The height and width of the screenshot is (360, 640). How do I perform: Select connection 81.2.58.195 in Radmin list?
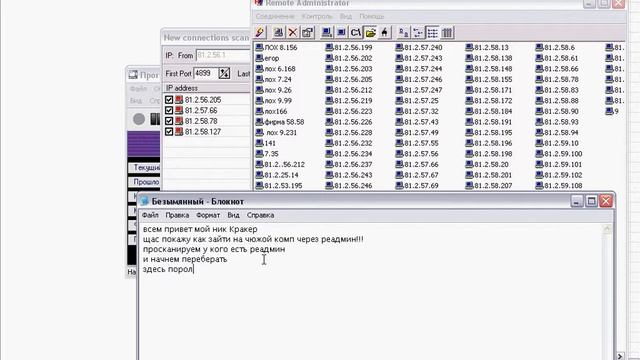point(489,132)
